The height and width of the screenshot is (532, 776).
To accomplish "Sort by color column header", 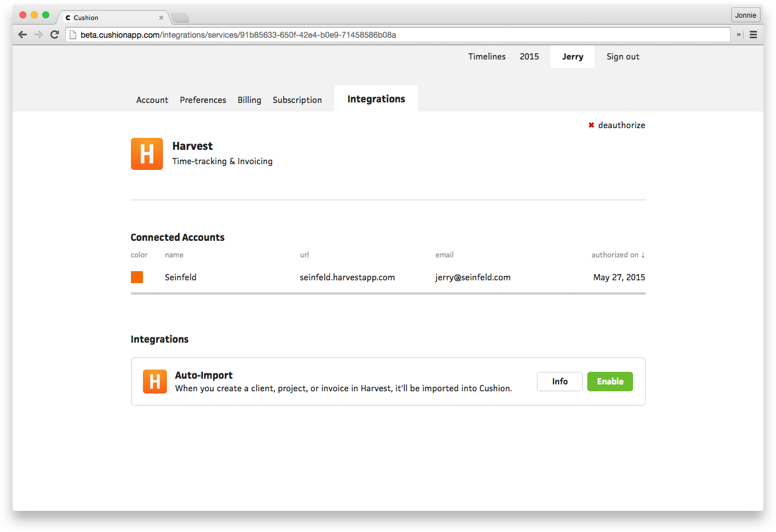I will (139, 255).
